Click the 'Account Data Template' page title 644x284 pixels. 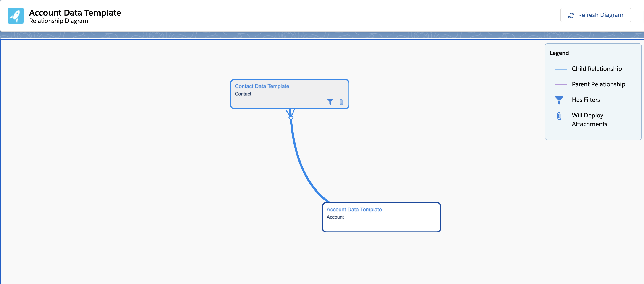75,13
